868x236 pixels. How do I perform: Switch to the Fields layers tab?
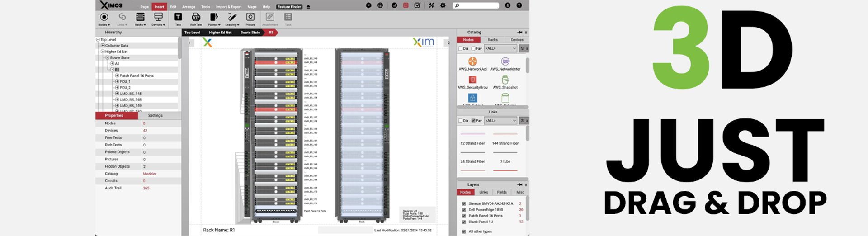pyautogui.click(x=502, y=192)
